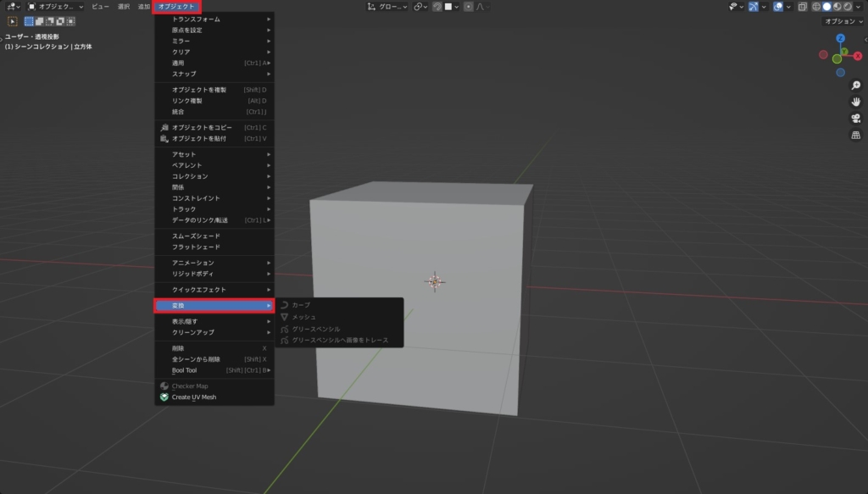868x494 pixels.
Task: Enable material preview shading
Action: click(x=837, y=7)
